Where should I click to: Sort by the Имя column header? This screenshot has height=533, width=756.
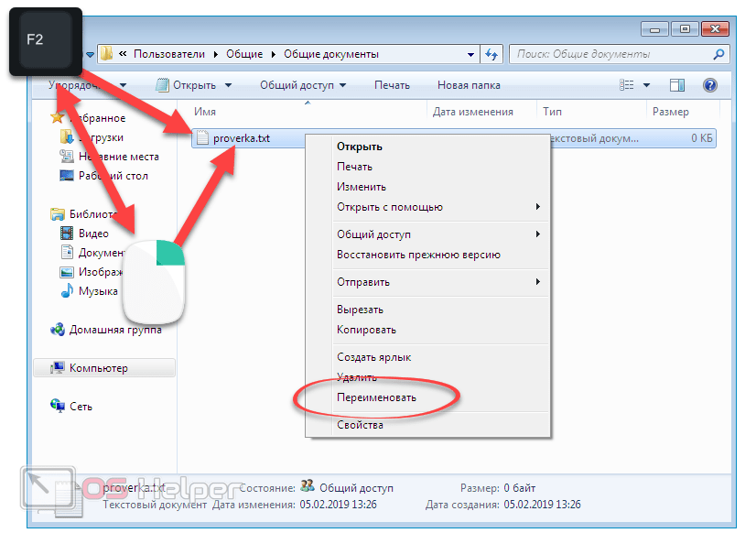point(204,112)
